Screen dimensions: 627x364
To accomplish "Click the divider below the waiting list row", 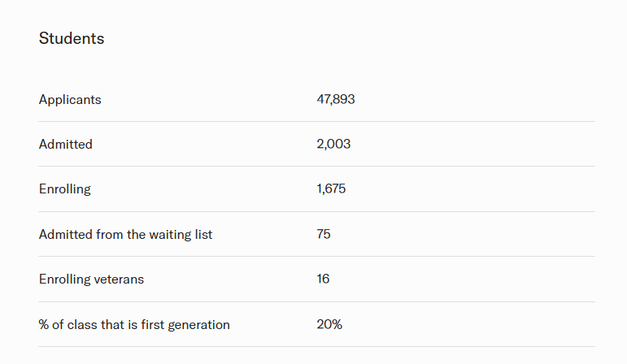I will tap(316, 257).
